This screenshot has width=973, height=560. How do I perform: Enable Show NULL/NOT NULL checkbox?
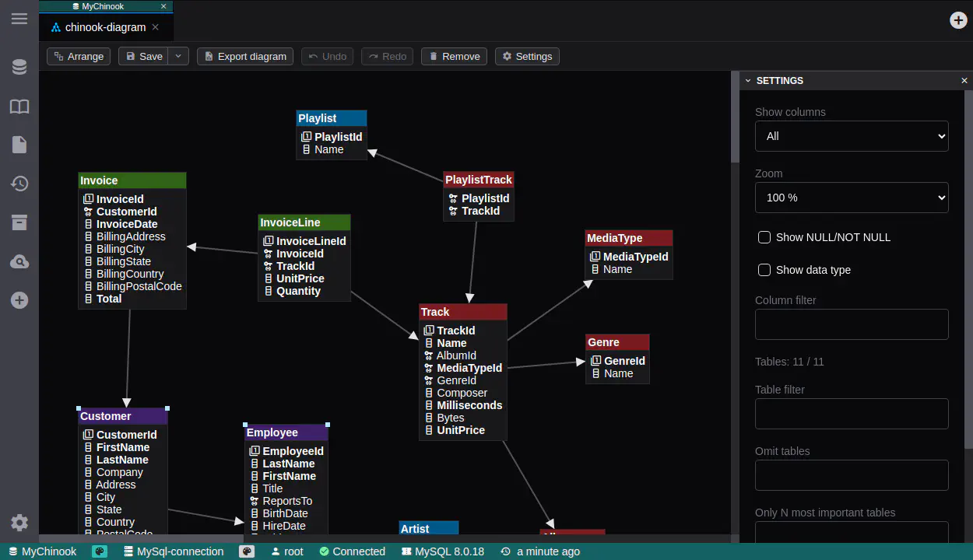pyautogui.click(x=764, y=237)
